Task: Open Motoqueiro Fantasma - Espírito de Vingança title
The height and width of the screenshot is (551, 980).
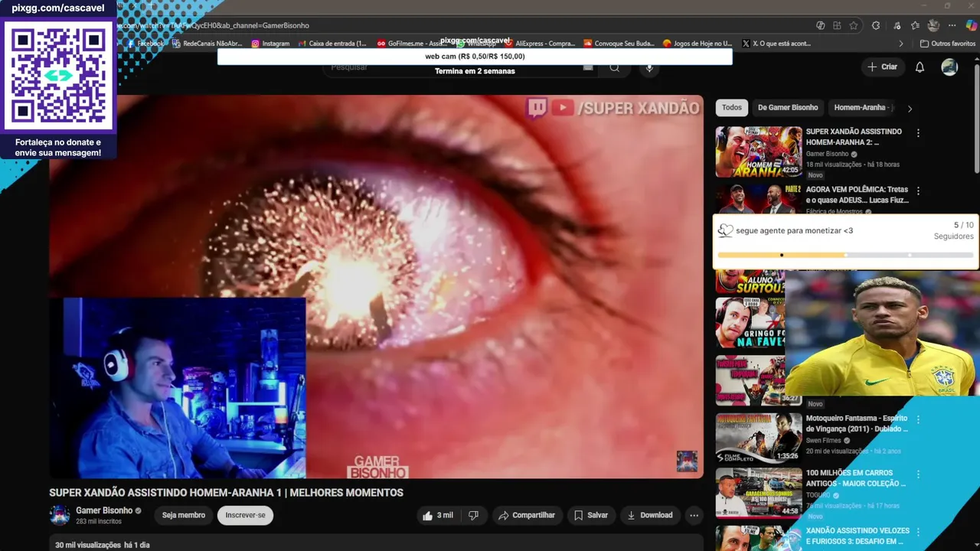Action: [x=857, y=423]
